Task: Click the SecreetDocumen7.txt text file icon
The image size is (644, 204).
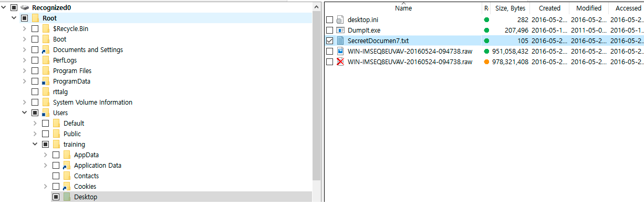Action: (x=340, y=41)
